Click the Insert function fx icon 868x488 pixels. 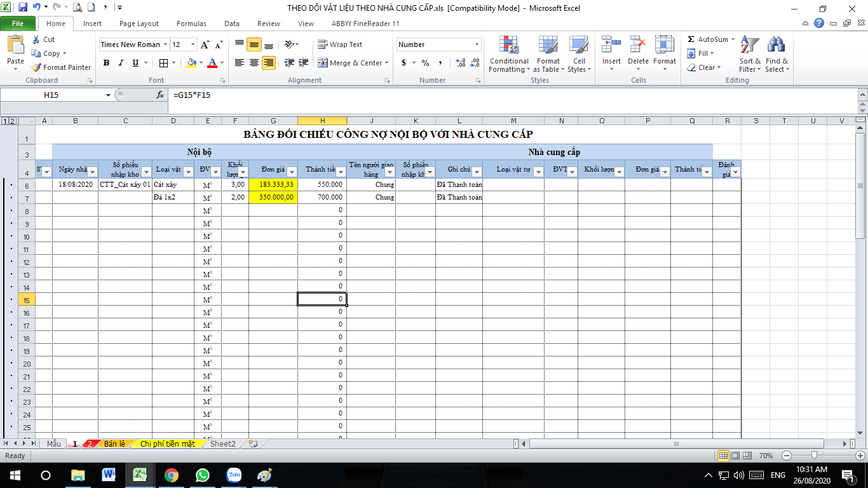point(160,95)
